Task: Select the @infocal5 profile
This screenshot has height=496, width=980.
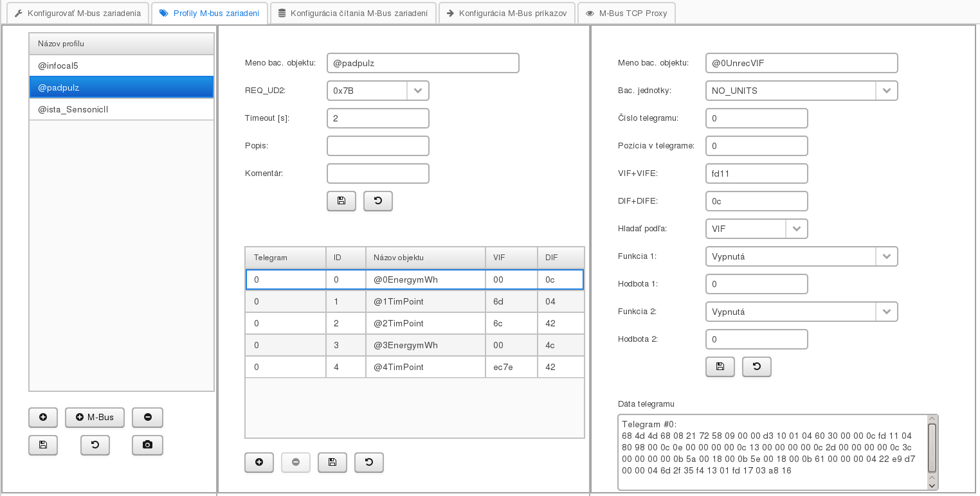Action: pos(122,66)
